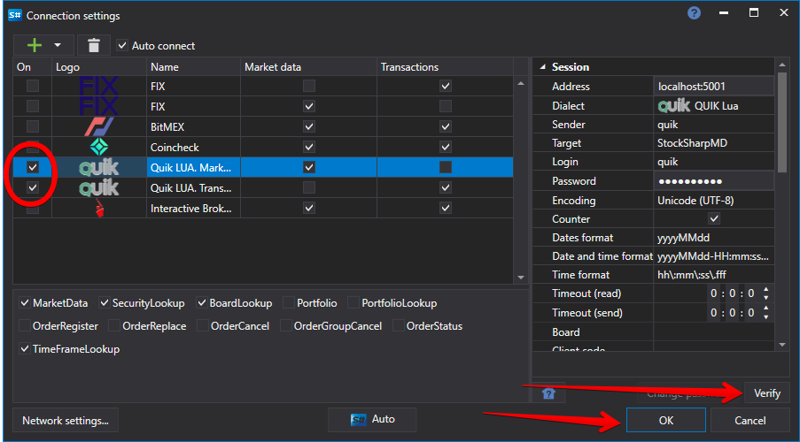Enable the OrderRegister checkbox

coord(24,326)
